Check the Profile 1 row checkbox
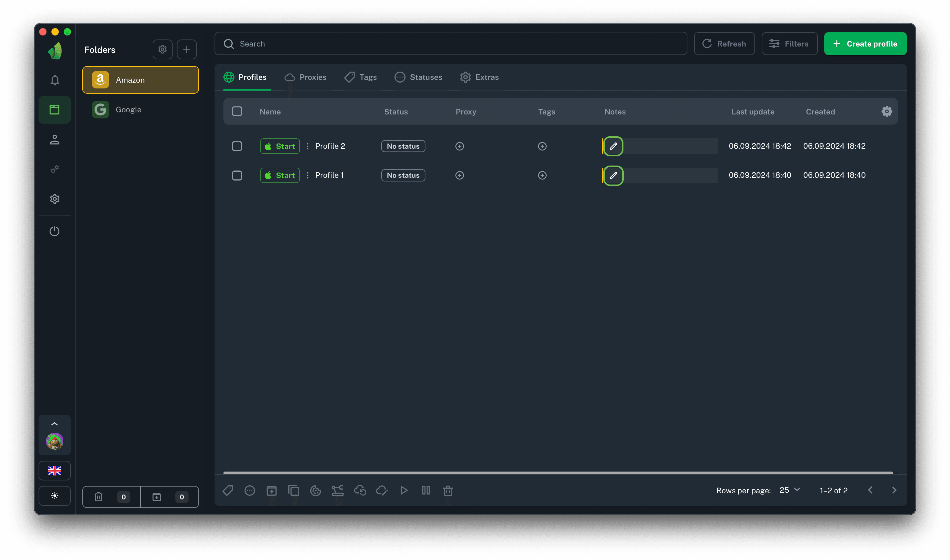This screenshot has height=560, width=950. coord(237,175)
